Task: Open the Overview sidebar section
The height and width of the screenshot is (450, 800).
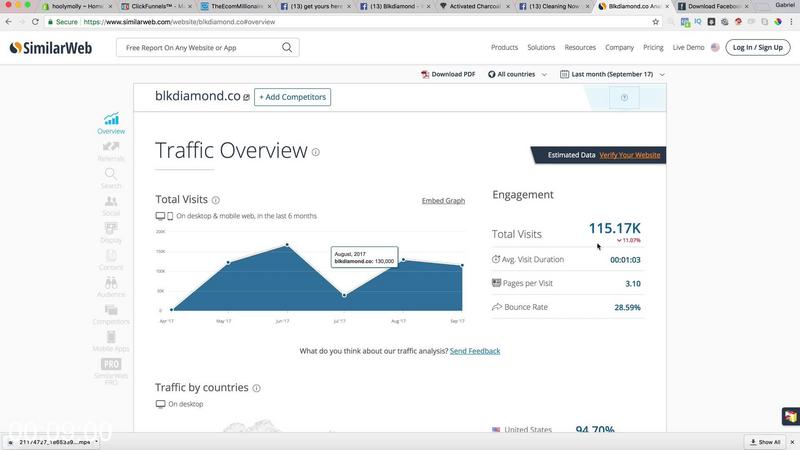Action: pyautogui.click(x=111, y=123)
